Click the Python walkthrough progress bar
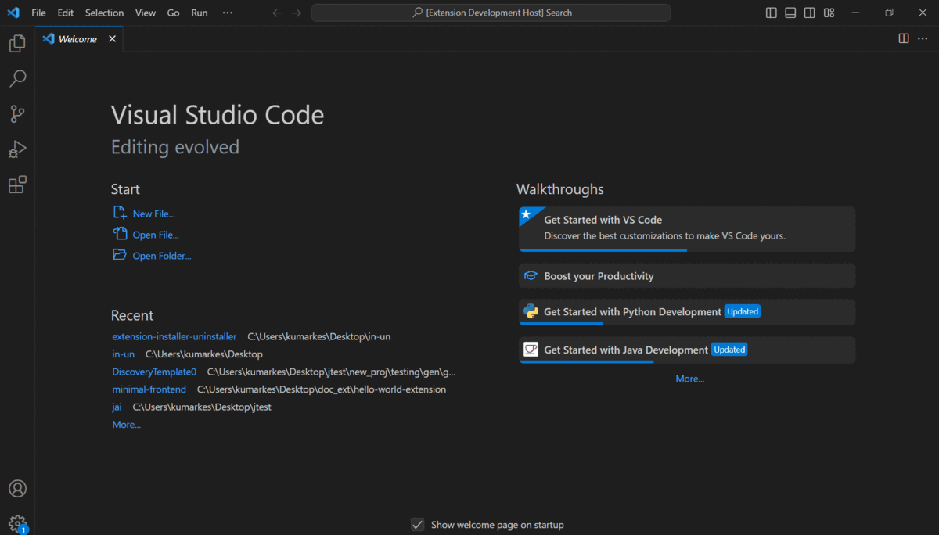This screenshot has height=560, width=939. tap(561, 324)
